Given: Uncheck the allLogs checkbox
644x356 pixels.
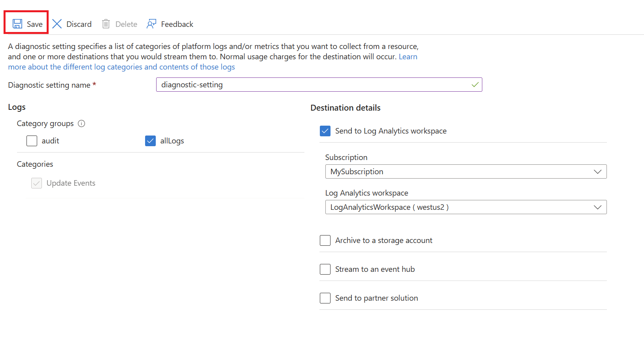Looking at the screenshot, I should click(150, 141).
